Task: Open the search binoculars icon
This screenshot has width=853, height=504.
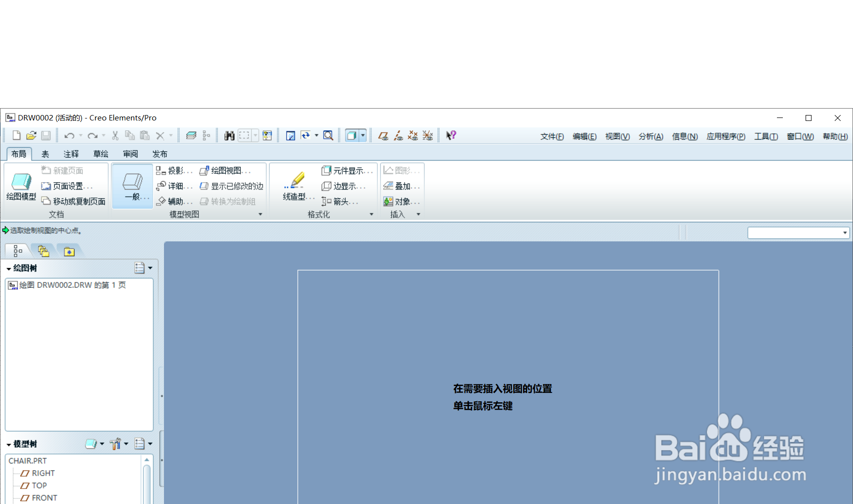Action: click(x=229, y=135)
